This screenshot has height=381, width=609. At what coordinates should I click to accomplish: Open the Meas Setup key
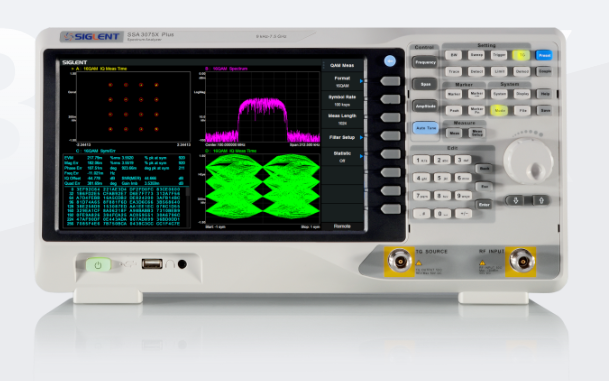pos(477,133)
